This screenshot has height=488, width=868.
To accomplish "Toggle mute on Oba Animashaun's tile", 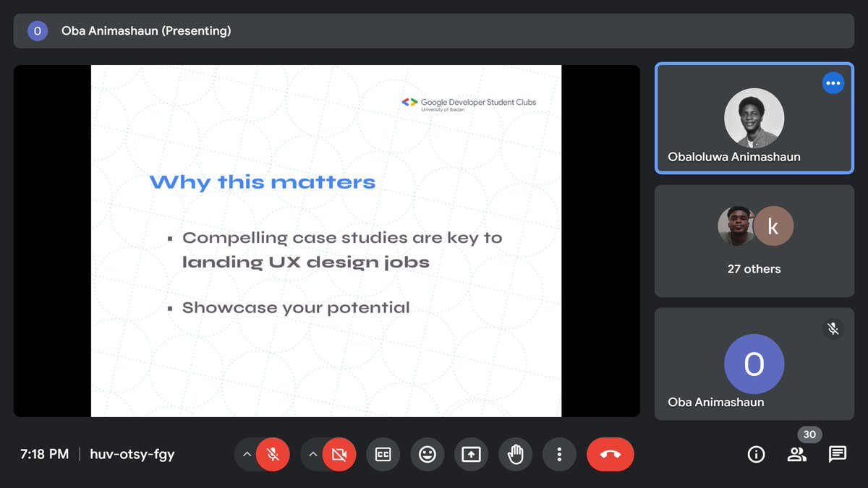I will (833, 328).
